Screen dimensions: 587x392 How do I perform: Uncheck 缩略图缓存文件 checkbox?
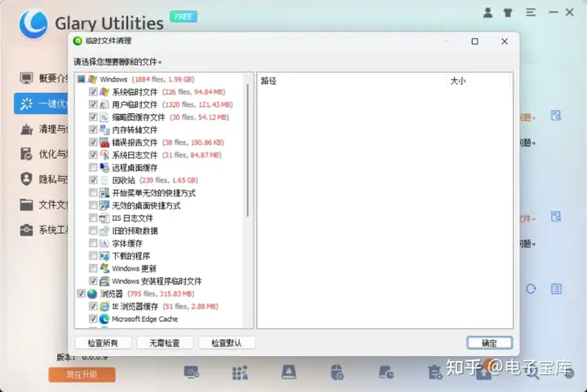point(93,117)
